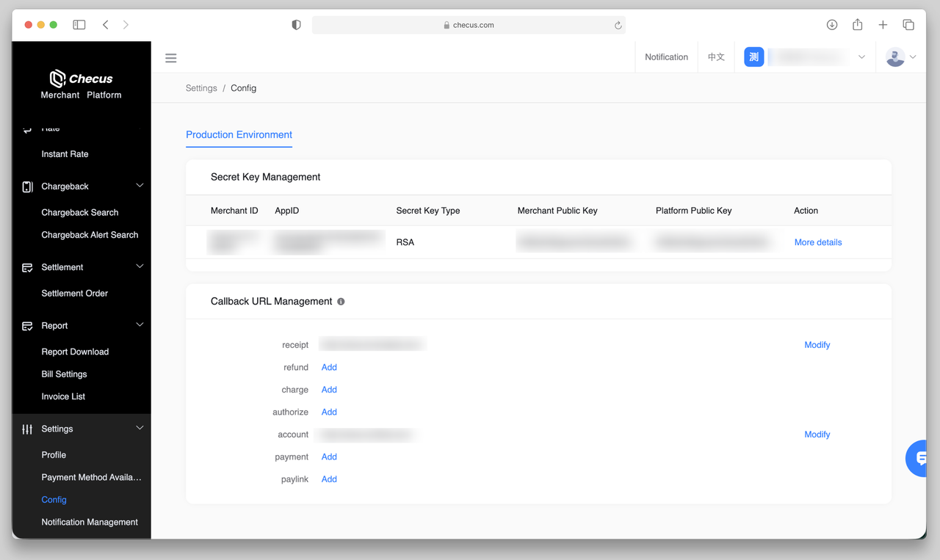Open the chat support bubble
Viewport: 940px width, 560px height.
pyautogui.click(x=920, y=459)
